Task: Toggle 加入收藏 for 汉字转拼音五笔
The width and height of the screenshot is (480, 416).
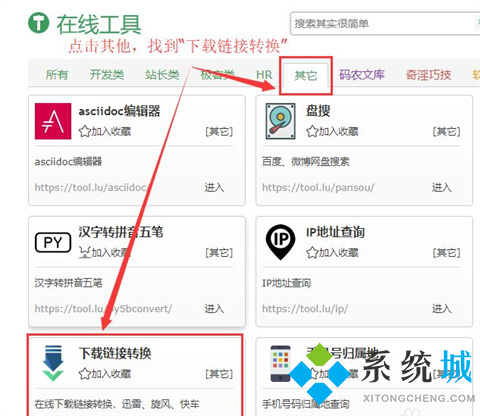Action: (105, 253)
